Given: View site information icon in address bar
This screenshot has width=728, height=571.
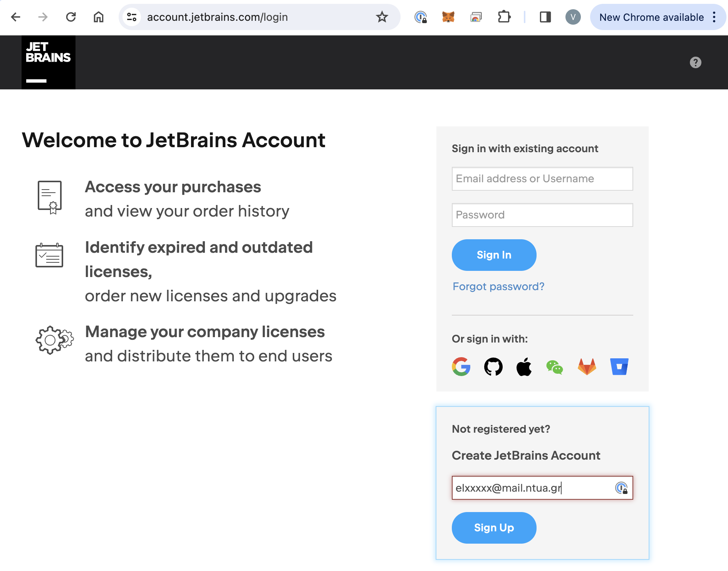Looking at the screenshot, I should coord(132,17).
